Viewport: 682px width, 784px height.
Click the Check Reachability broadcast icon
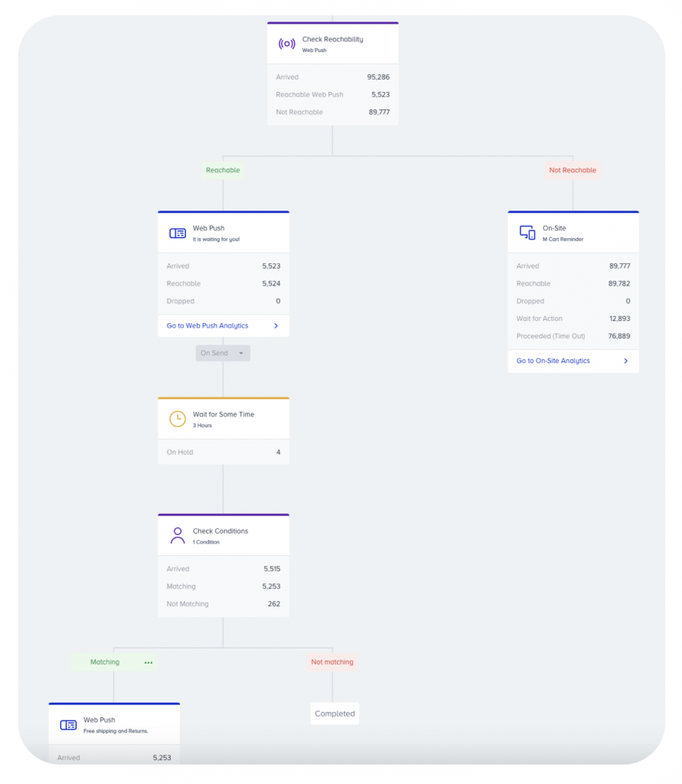(x=285, y=44)
